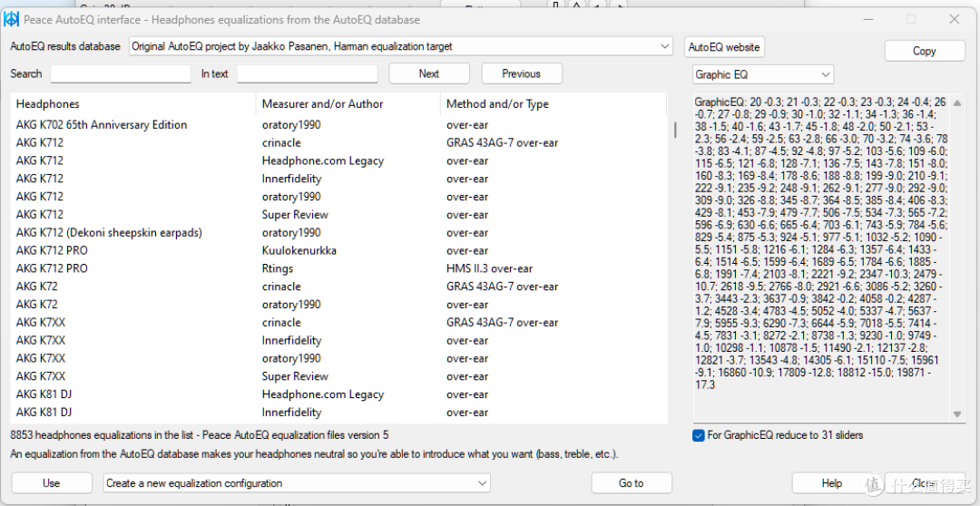The height and width of the screenshot is (506, 980).
Task: Select the AKG K72 crinacle row
Action: (338, 287)
